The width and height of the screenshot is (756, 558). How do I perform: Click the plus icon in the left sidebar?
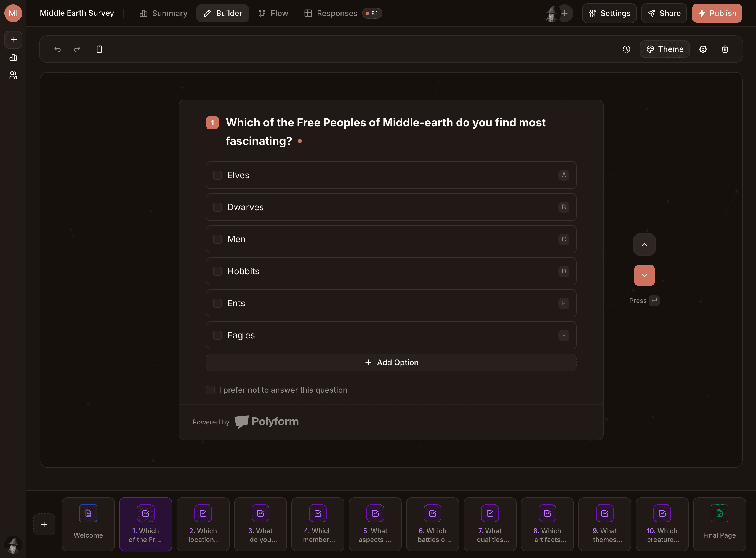coord(13,39)
